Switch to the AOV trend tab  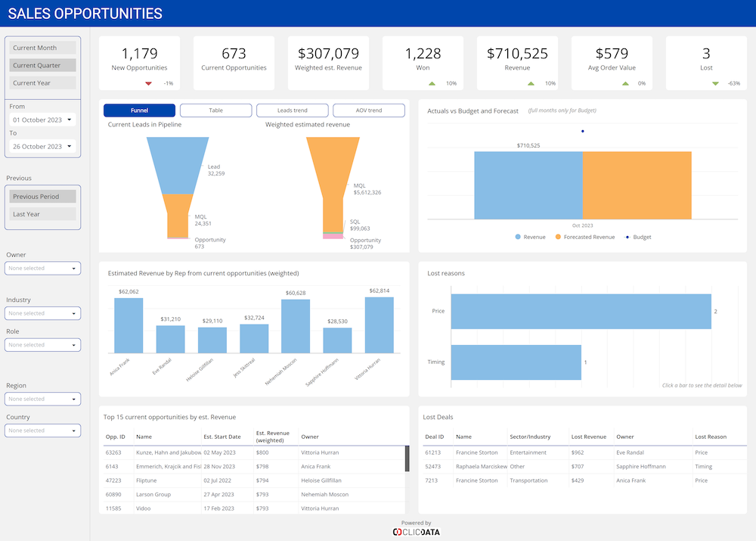(x=369, y=110)
